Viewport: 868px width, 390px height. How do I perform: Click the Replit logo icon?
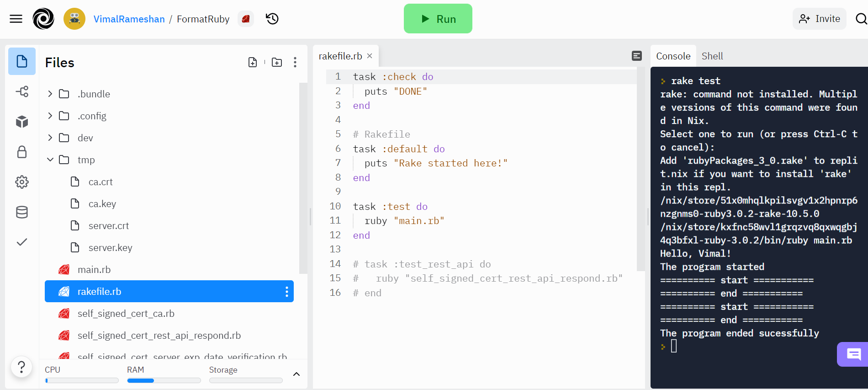(x=43, y=19)
